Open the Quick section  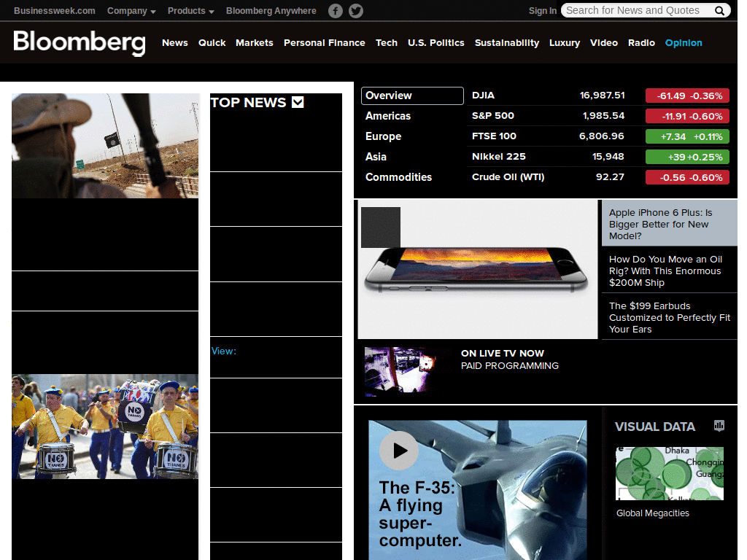click(x=212, y=43)
